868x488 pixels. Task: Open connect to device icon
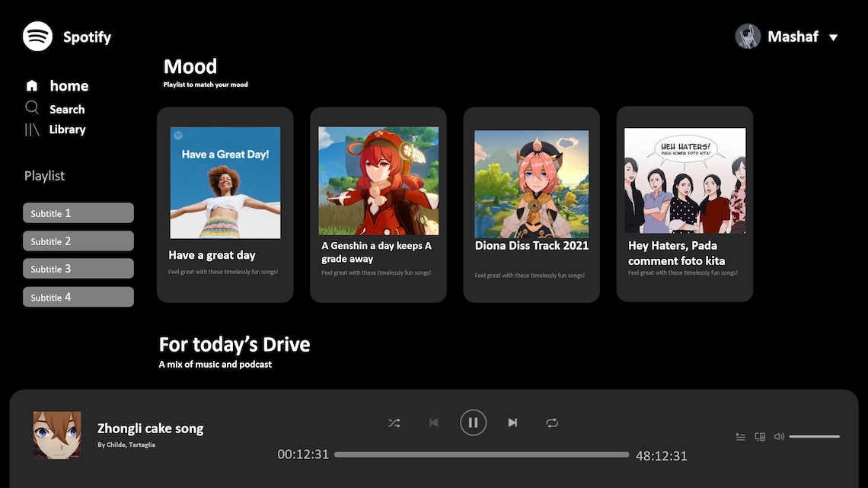point(760,437)
